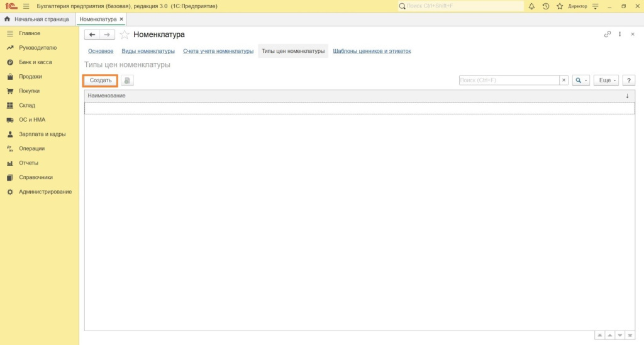644x345 pixels.
Task: Open Продажи in the sidebar
Action: (x=30, y=77)
